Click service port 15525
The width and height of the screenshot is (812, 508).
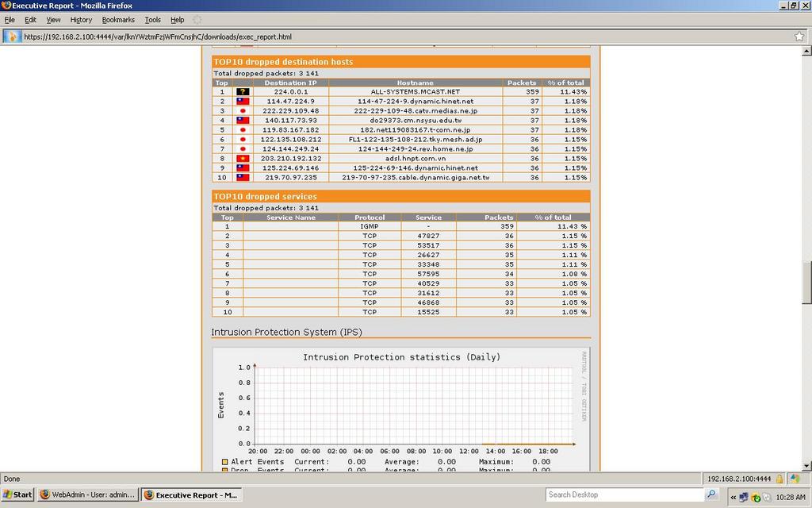point(428,312)
